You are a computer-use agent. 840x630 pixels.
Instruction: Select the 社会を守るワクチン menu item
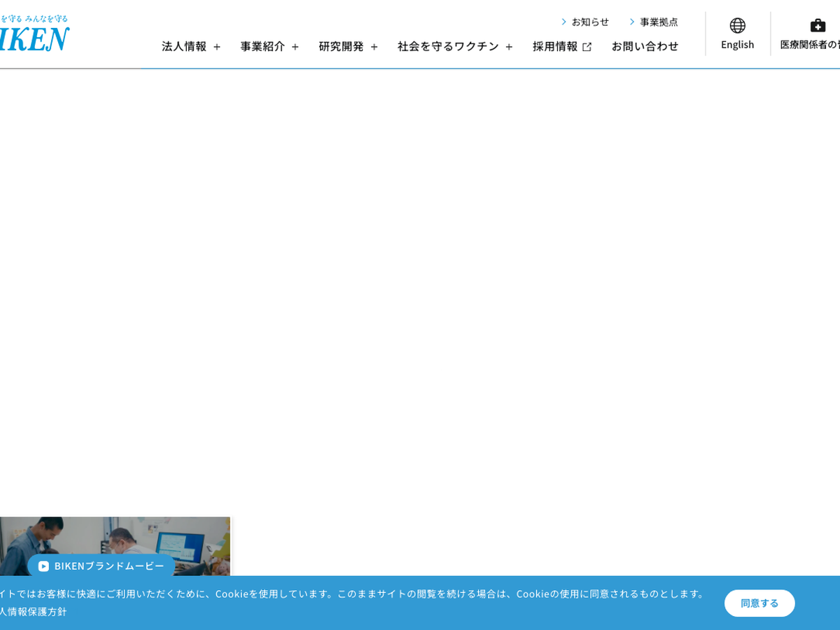click(448, 46)
